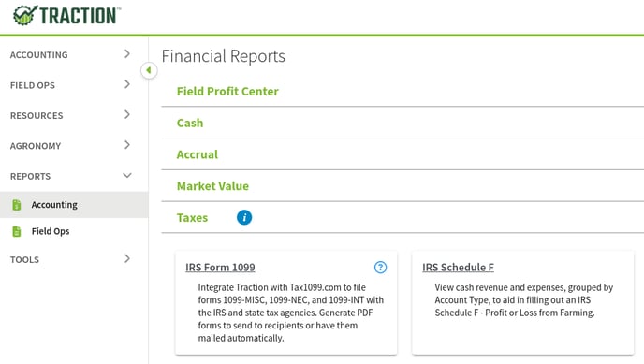Screen dimensions: 644x364
Task: Open the IRS Form 1099 link
Action: coord(220,268)
